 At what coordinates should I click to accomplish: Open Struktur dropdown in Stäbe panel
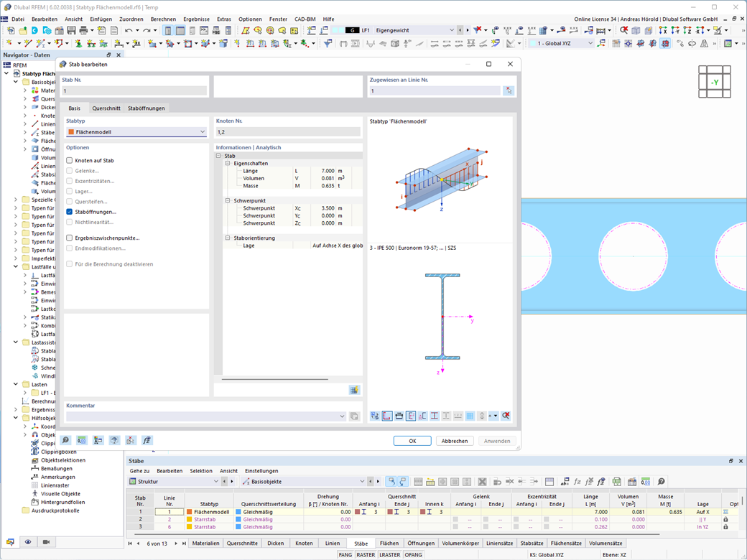click(x=175, y=482)
